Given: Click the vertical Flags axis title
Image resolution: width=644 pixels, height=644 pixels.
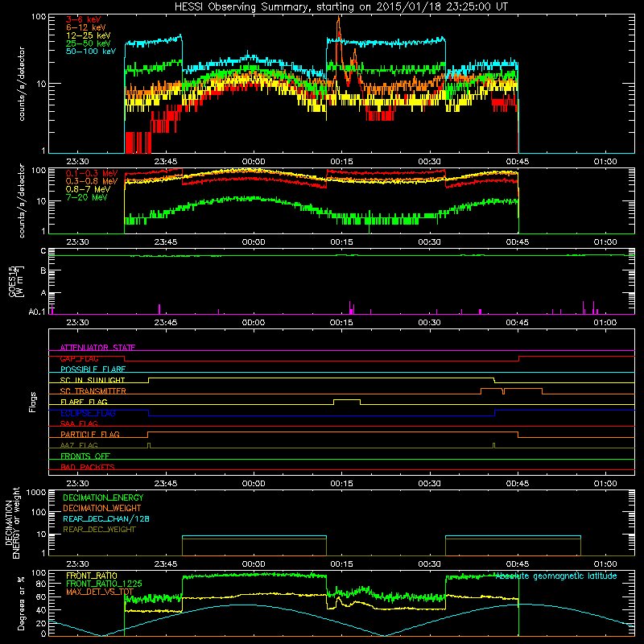Looking at the screenshot, I should click(x=33, y=402).
